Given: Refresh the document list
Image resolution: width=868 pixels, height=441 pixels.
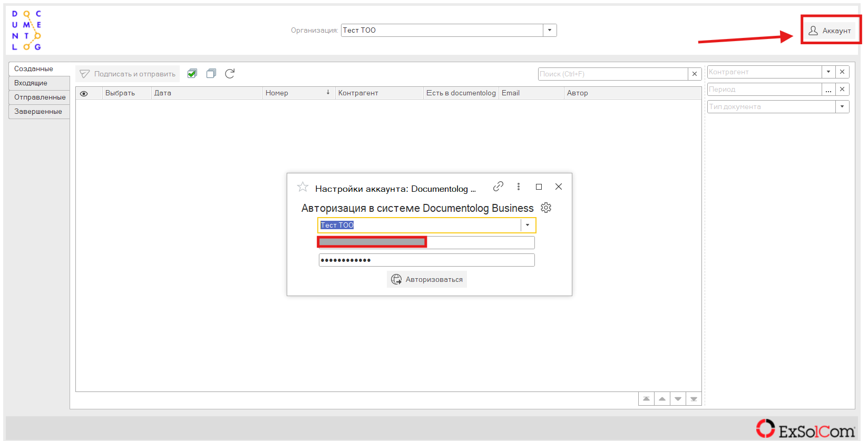Looking at the screenshot, I should [230, 73].
